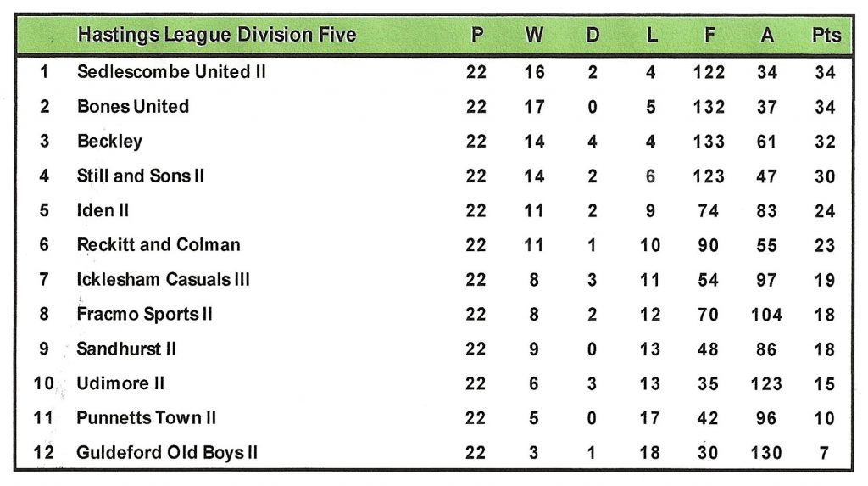Select the Pts column header
This screenshot has height=486, width=868.
(826, 36)
